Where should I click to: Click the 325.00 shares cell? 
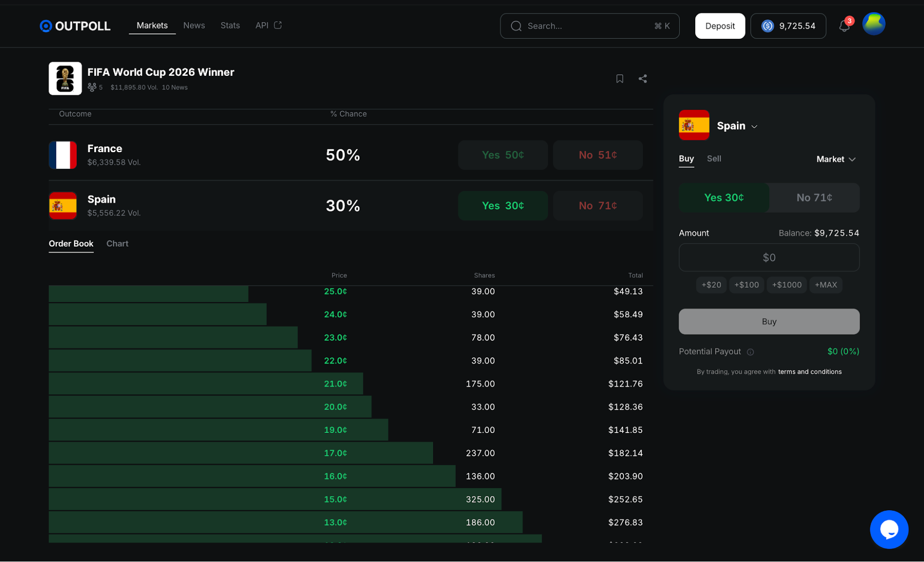(480, 499)
